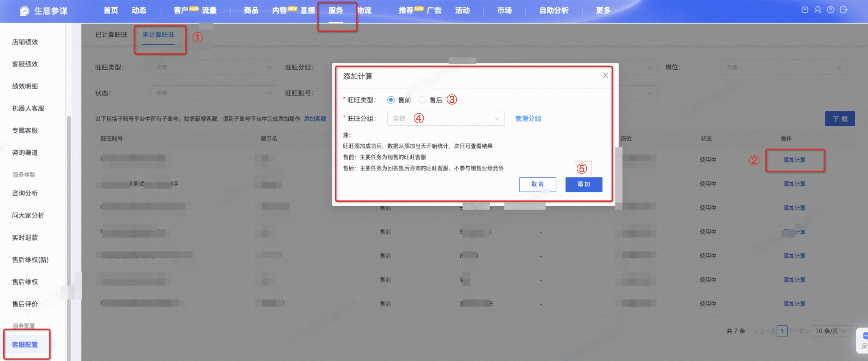868x361 pixels.
Task: Open 专属客服 in sidebar
Action: click(25, 130)
